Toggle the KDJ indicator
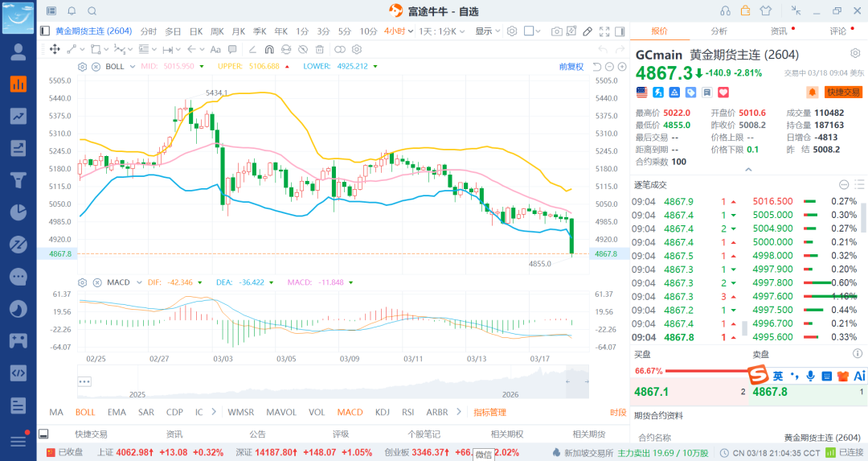Viewport: 868px width, 461px height. (x=383, y=412)
